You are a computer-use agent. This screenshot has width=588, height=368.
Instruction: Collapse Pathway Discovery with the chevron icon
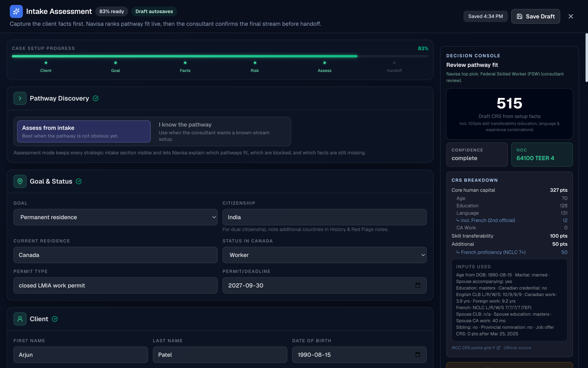click(x=20, y=98)
